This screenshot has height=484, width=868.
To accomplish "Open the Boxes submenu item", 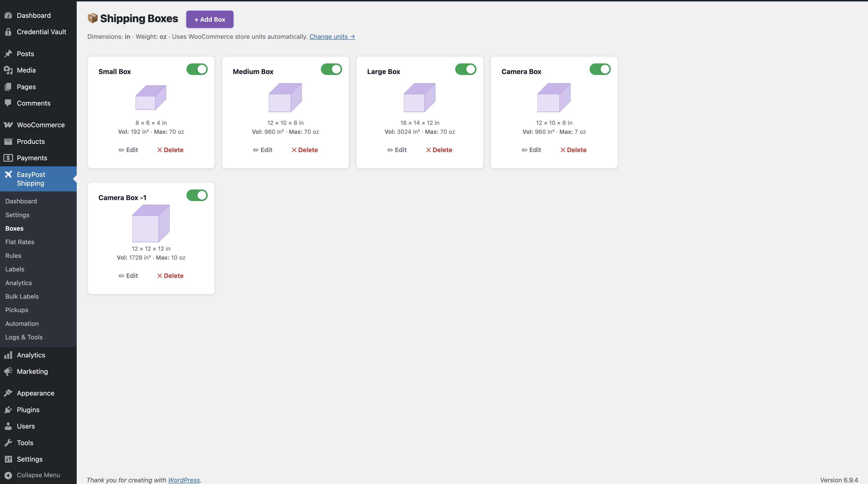I will (x=14, y=229).
